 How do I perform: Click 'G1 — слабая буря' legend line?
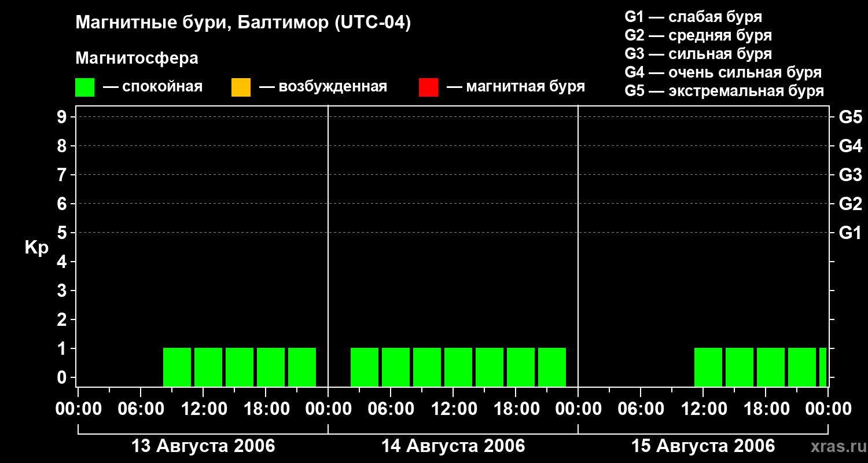click(693, 17)
